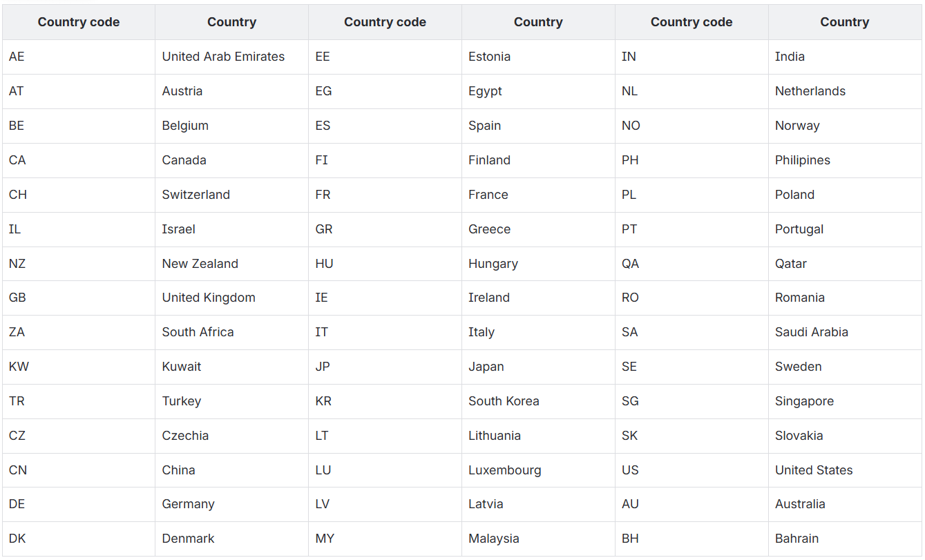Select the Estonia country cell
Image resolution: width=925 pixels, height=560 pixels.
point(489,57)
